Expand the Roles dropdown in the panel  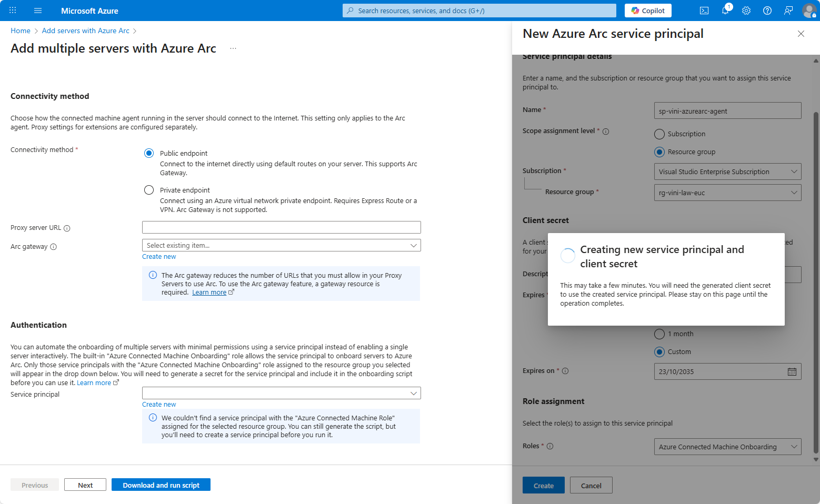coord(727,447)
